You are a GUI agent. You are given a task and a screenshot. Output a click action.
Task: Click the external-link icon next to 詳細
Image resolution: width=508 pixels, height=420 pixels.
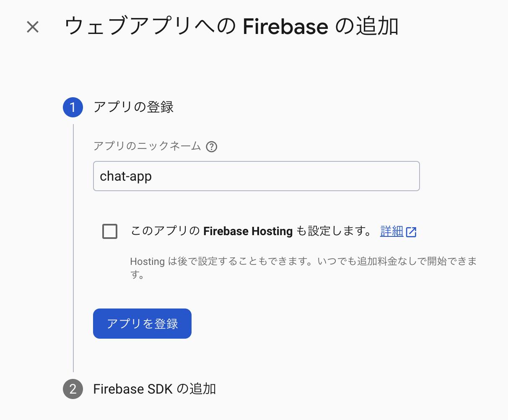pyautogui.click(x=411, y=232)
